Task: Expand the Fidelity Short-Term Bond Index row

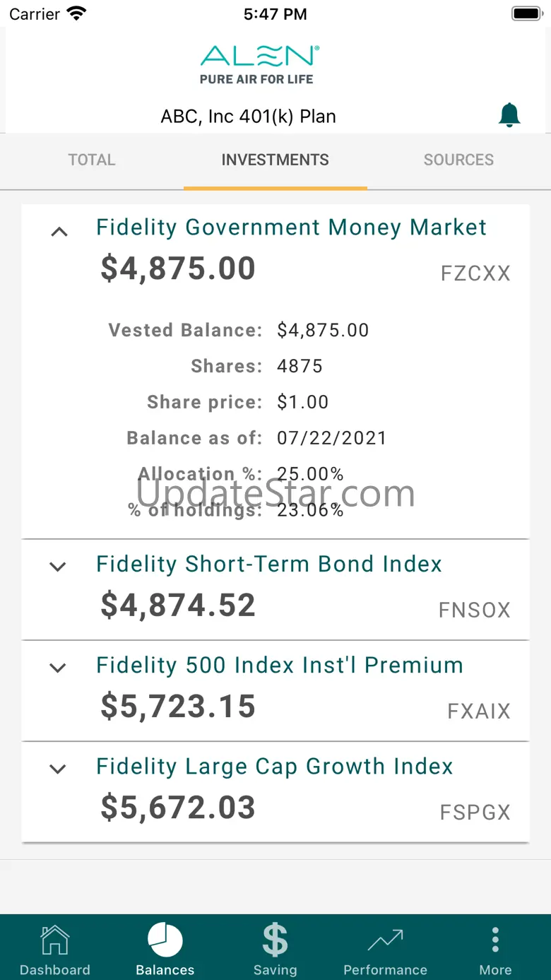Action: (58, 567)
